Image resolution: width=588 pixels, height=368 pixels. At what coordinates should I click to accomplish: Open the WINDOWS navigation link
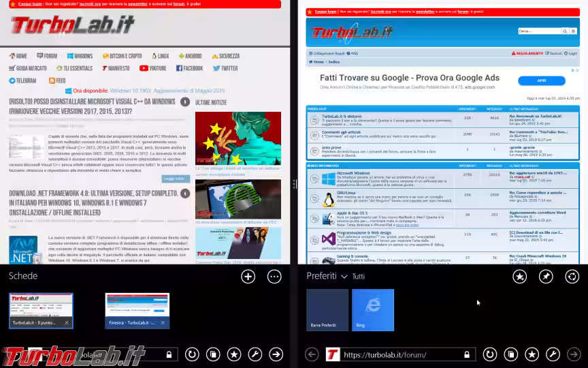80,56
